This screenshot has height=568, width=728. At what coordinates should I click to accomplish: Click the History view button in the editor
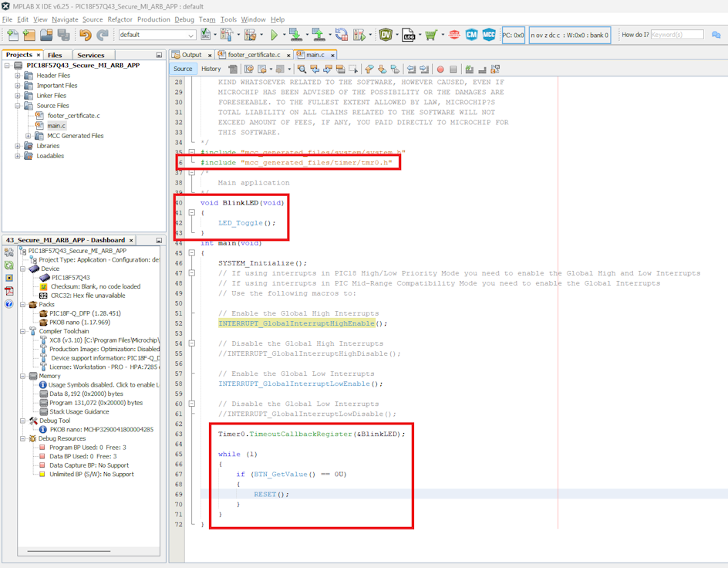(211, 69)
